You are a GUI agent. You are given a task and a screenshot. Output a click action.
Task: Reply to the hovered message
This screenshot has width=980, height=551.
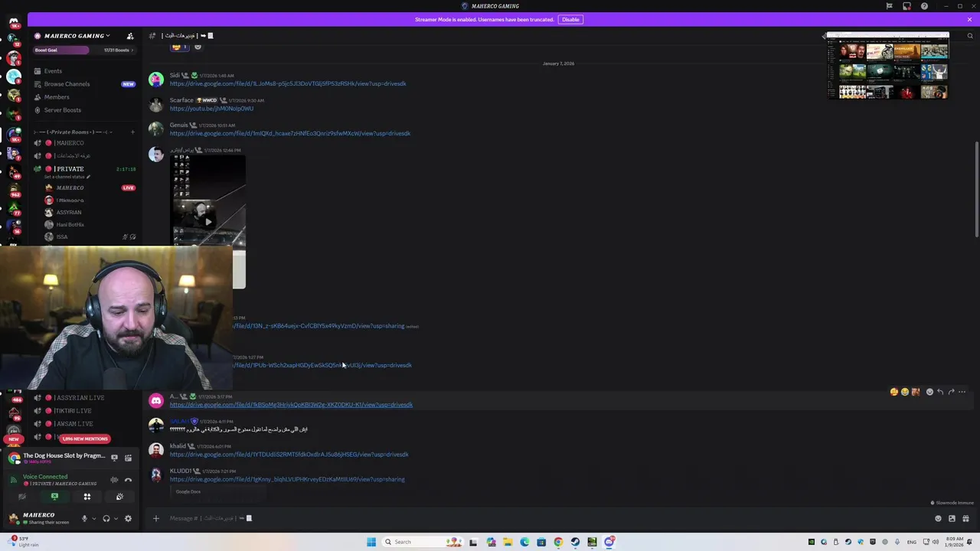point(940,392)
